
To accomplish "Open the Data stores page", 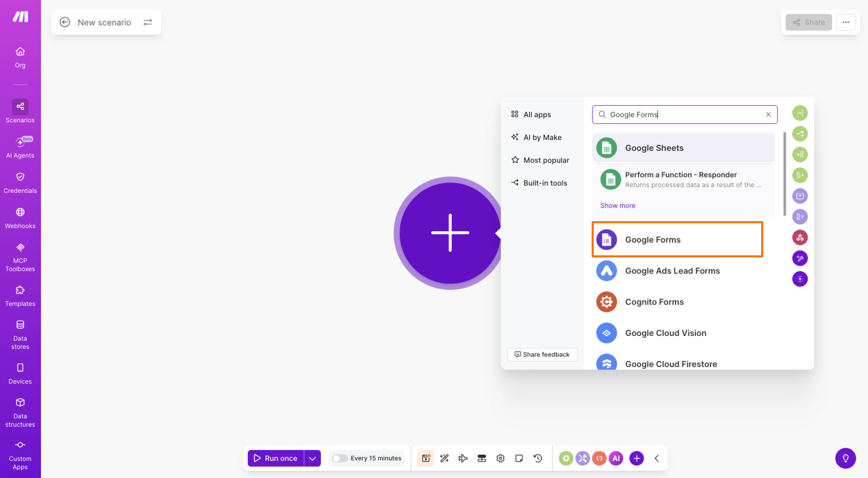I will (20, 334).
